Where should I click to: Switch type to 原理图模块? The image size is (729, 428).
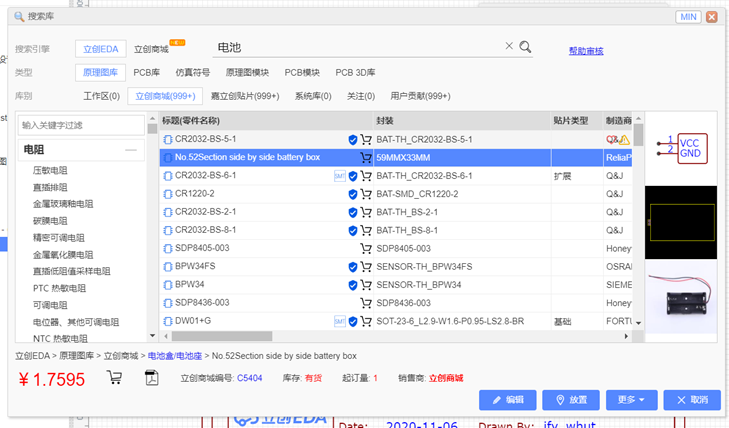[247, 72]
